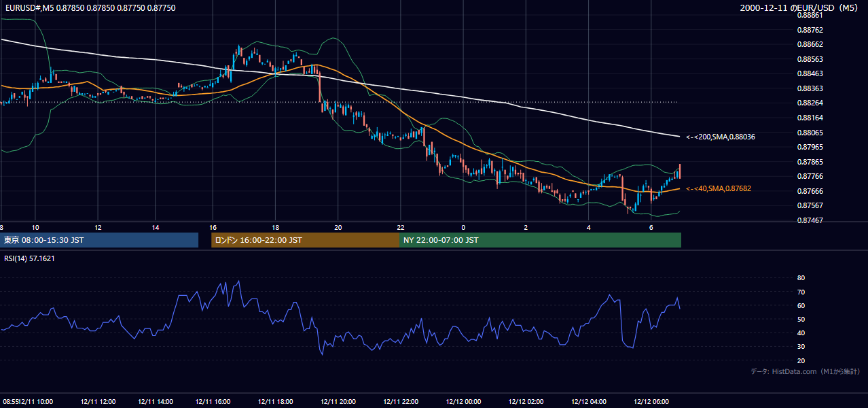Select hour marker 16 below price chart
Screen dimensions: 868x408
[x=213, y=227]
